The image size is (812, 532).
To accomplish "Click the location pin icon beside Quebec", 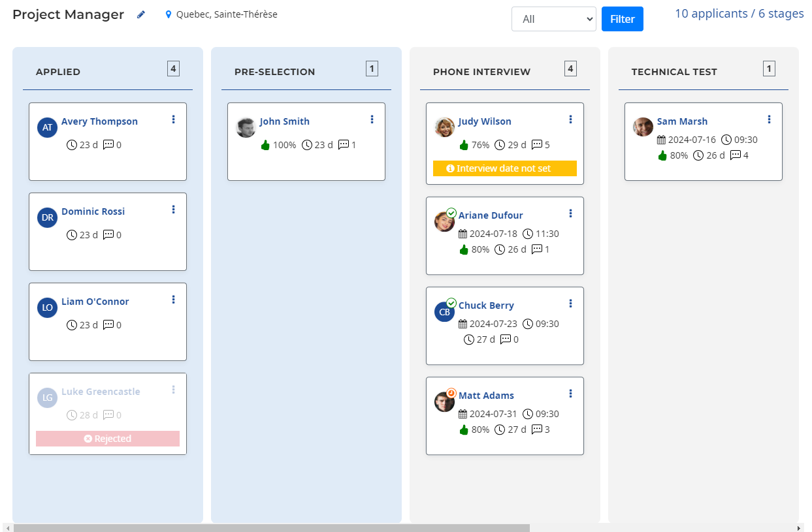I will click(x=169, y=14).
